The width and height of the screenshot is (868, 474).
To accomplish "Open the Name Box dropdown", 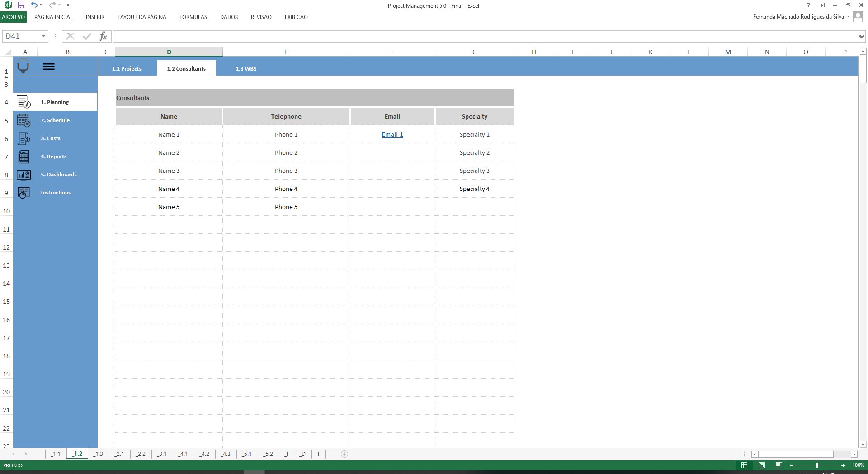I will (43, 36).
